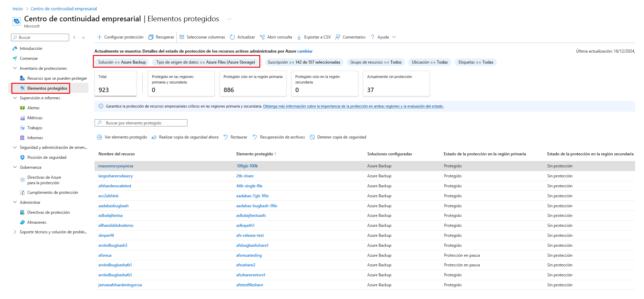
Task: Click the Realizar copia de seguridad ahora icon
Action: pyautogui.click(x=154, y=137)
